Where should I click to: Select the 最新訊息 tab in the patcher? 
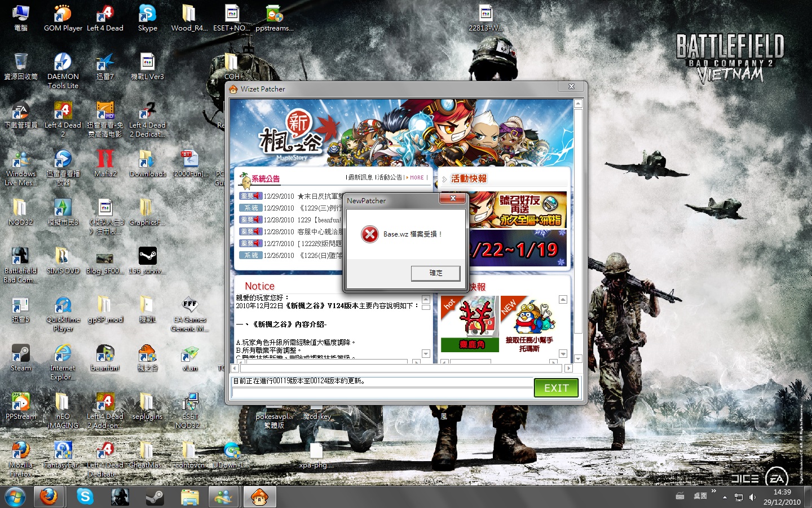(361, 177)
